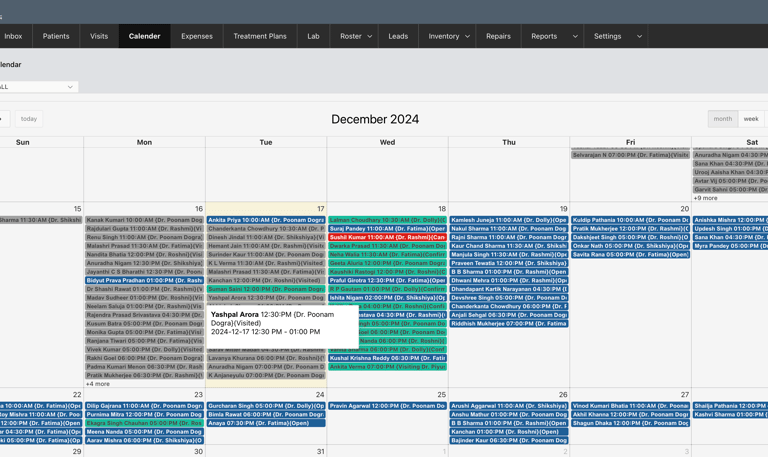This screenshot has height=457, width=768.
Task: Open the ALL filter combo box
Action: 38,87
